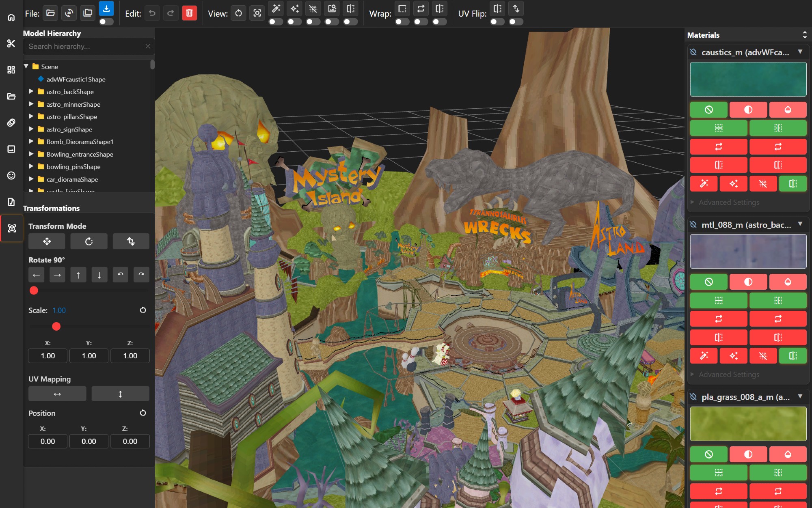Toggle the switch under the magic wand view icon

point(276,22)
